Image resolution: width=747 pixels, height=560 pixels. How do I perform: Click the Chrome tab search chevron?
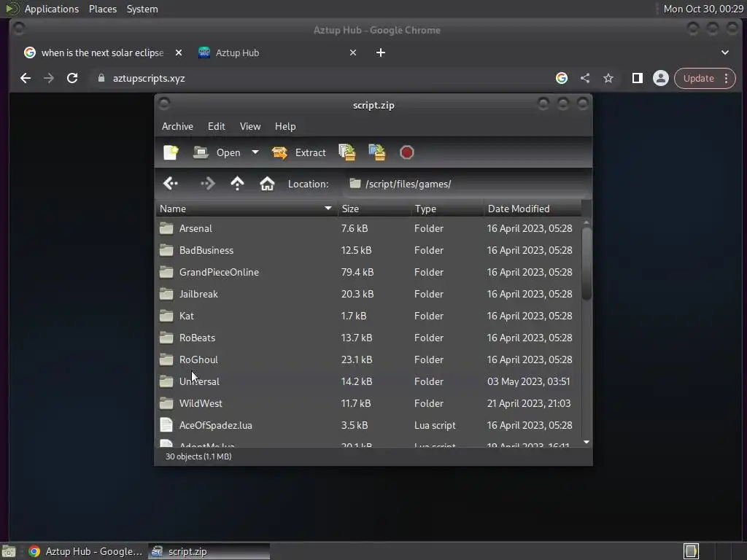tap(725, 52)
